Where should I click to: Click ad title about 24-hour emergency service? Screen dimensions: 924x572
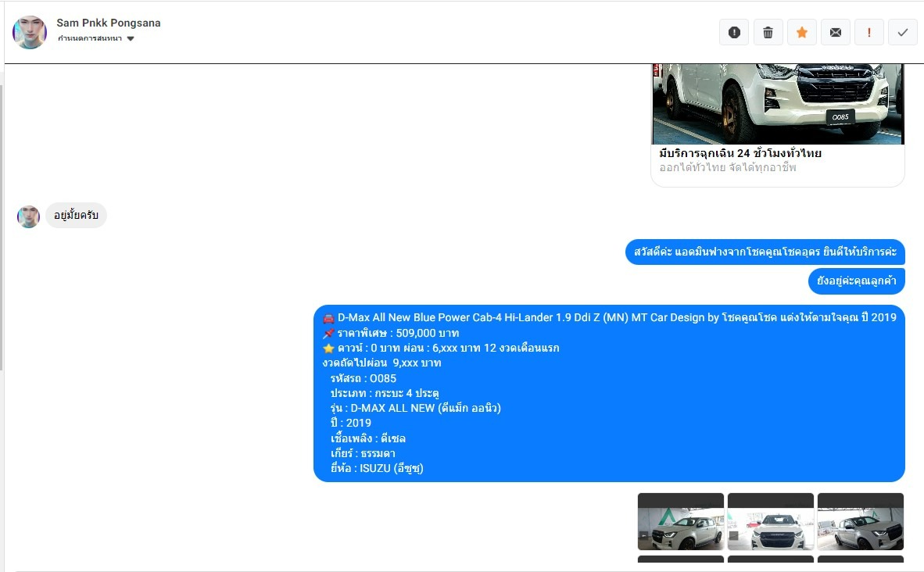(x=740, y=153)
